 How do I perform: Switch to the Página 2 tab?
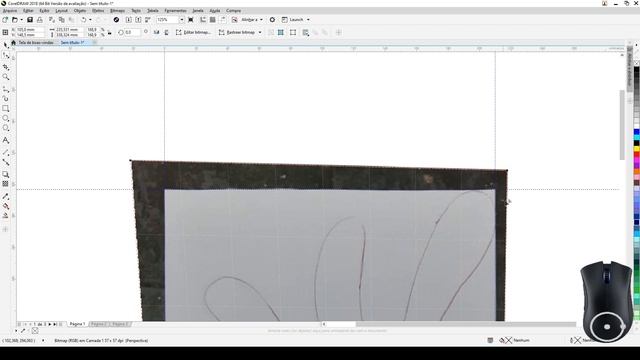(98, 324)
